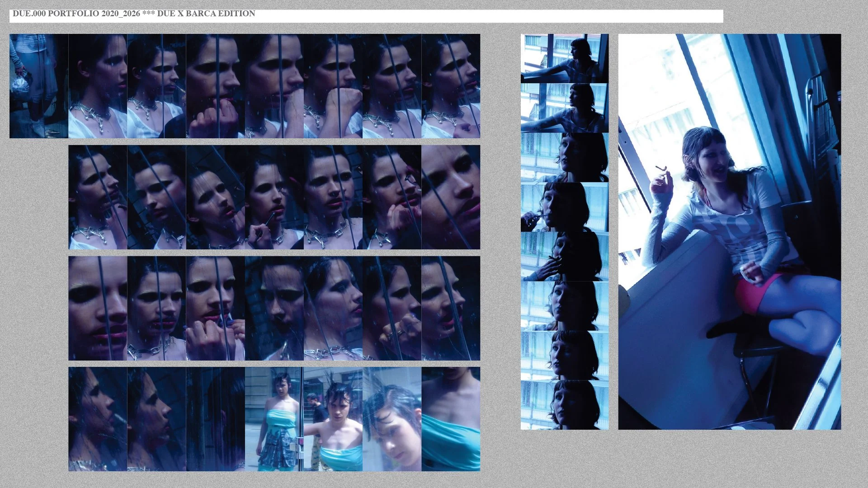
Task: Select the bottom-left profile frame with cigarette
Action: click(x=98, y=419)
